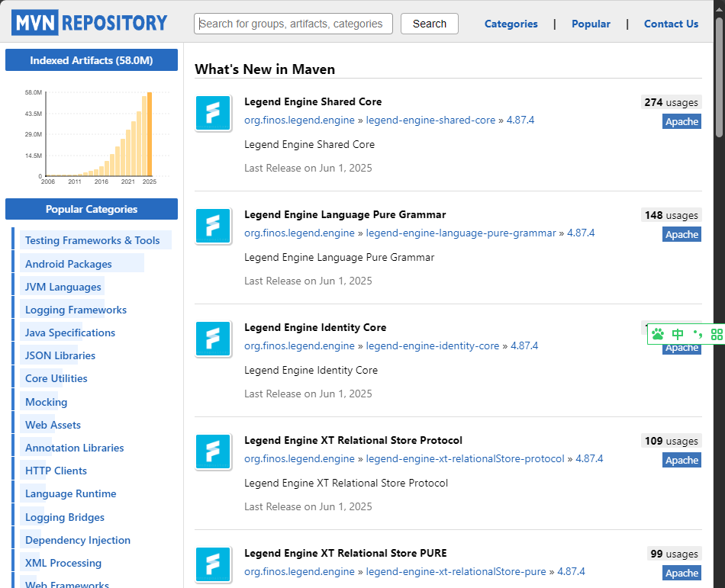The width and height of the screenshot is (725, 588).
Task: Click Shared Core 274 usages badge
Action: coord(672,102)
